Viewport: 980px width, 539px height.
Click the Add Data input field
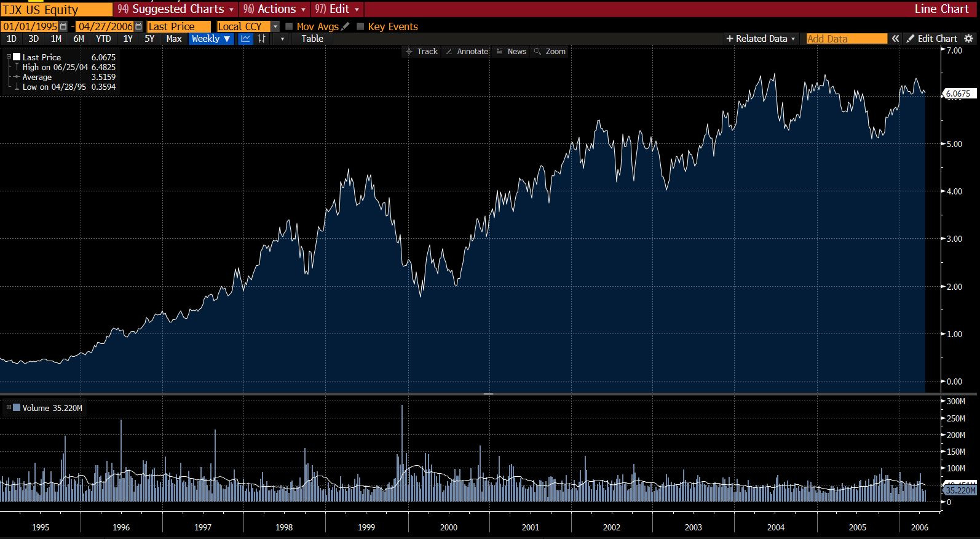[847, 39]
